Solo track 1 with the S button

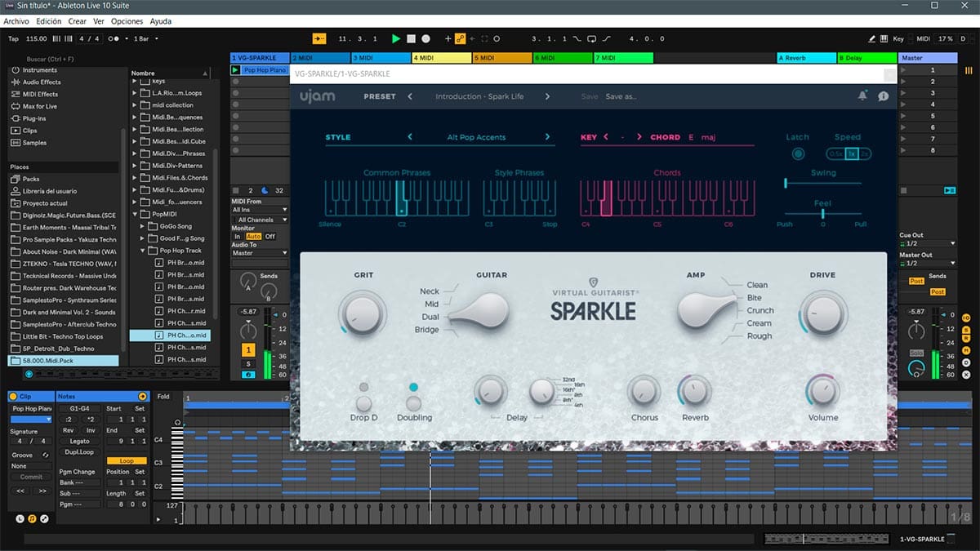click(x=248, y=363)
